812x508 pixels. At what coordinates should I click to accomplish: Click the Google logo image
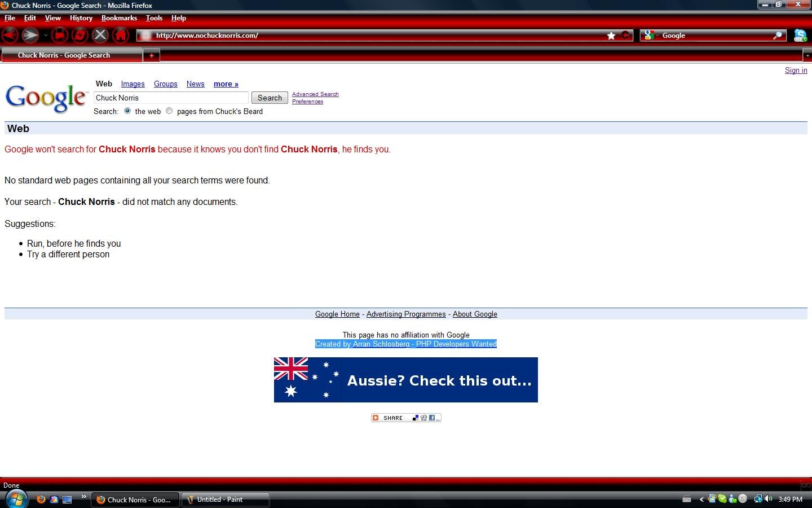pyautogui.click(x=46, y=98)
